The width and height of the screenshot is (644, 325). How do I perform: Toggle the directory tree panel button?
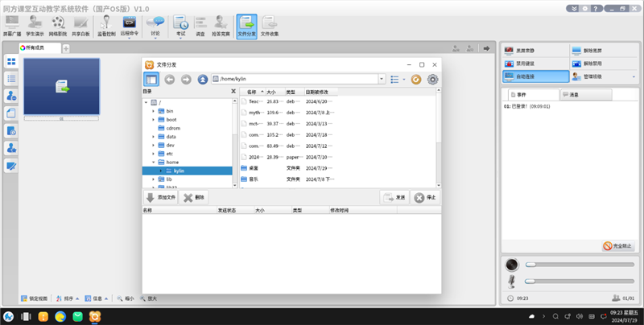coord(151,80)
